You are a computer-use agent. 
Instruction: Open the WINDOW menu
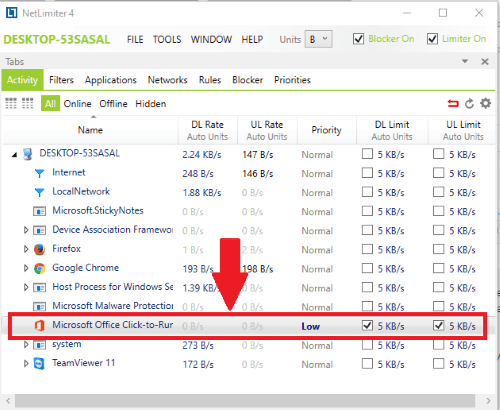click(211, 40)
